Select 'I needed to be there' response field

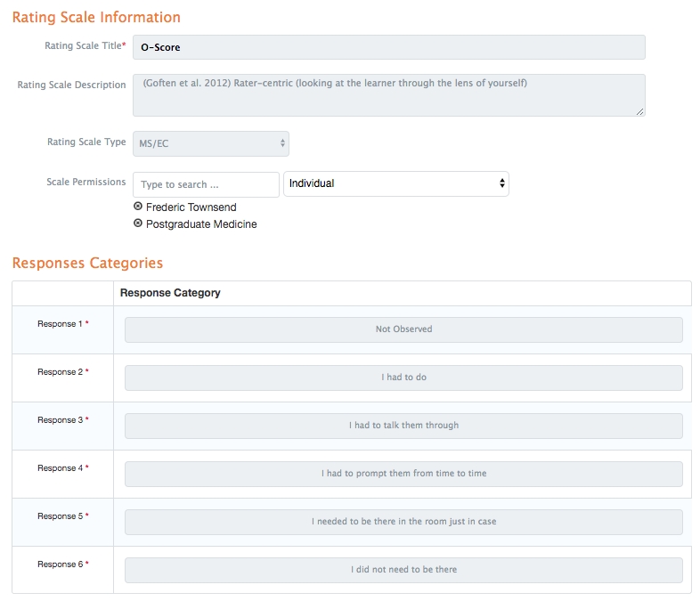click(x=403, y=522)
